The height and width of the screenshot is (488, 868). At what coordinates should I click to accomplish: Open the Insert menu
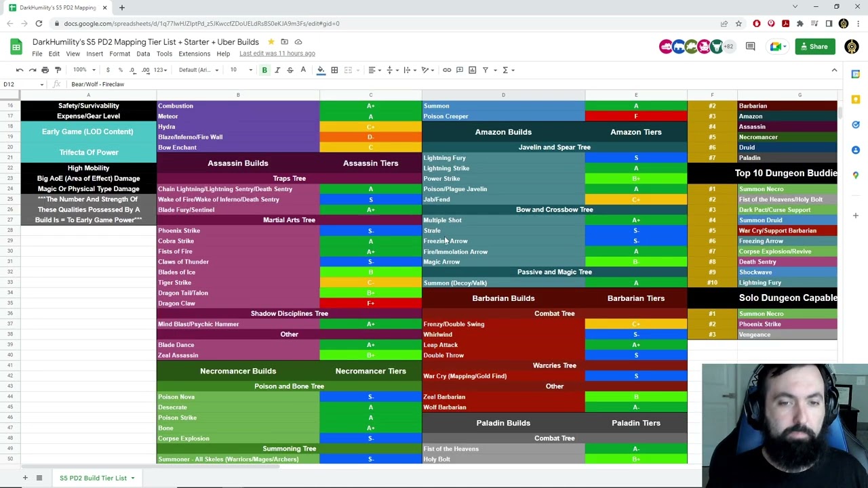coord(94,54)
